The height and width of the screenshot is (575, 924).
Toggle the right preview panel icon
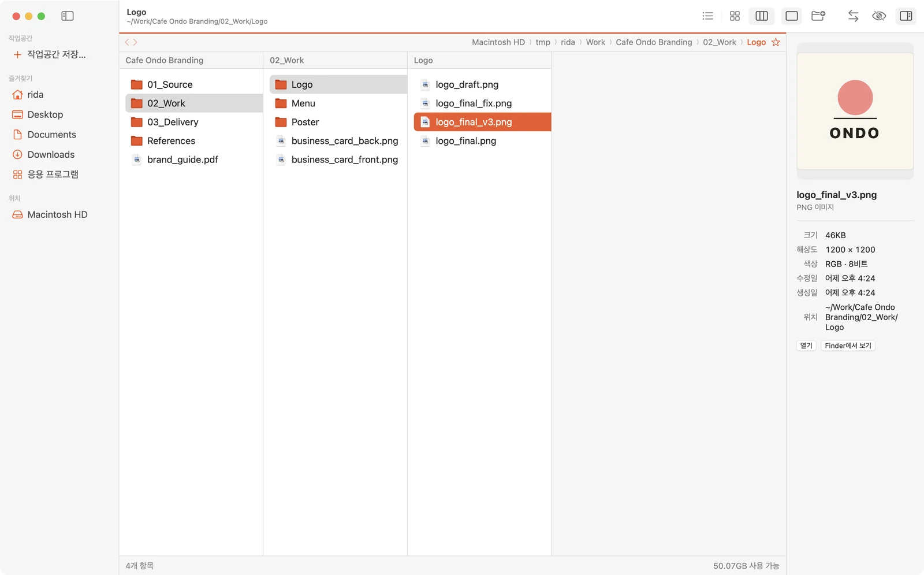tap(906, 16)
